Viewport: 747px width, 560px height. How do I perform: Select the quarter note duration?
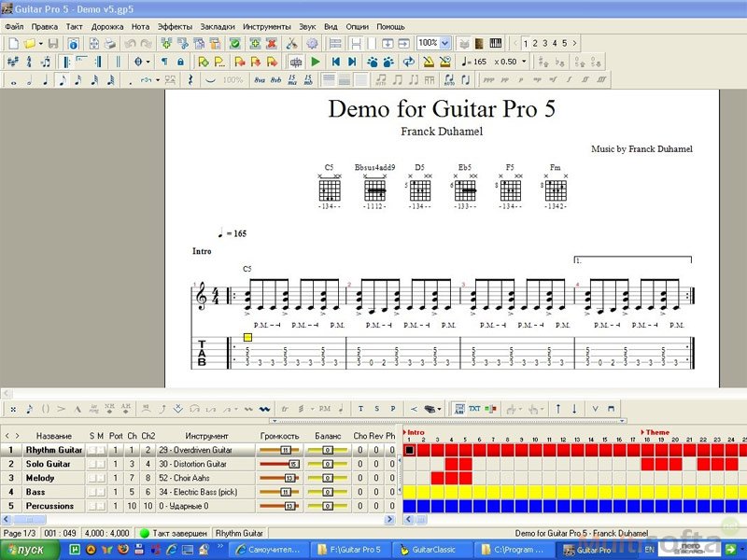coord(46,80)
